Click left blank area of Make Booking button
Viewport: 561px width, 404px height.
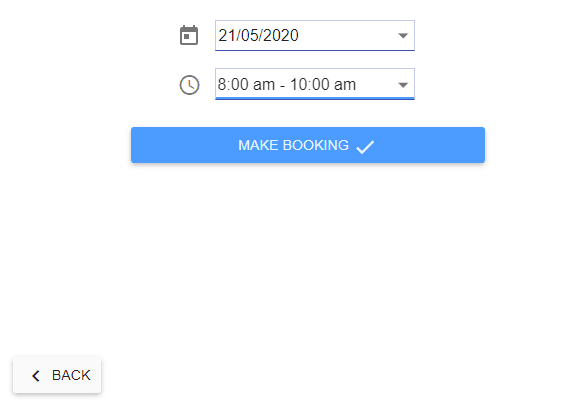coord(182,145)
